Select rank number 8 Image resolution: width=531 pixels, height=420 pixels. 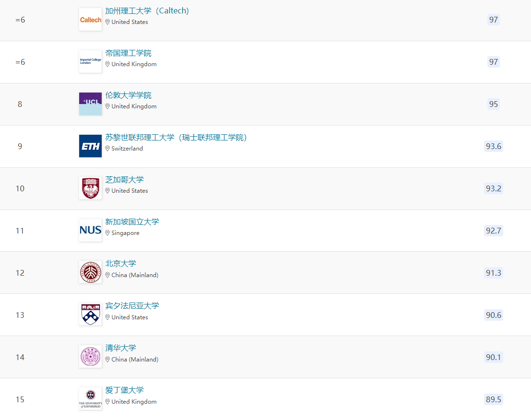pos(20,104)
